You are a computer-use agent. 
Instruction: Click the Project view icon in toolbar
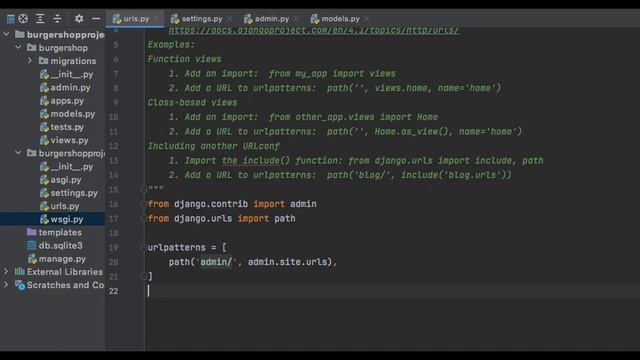coord(11,18)
